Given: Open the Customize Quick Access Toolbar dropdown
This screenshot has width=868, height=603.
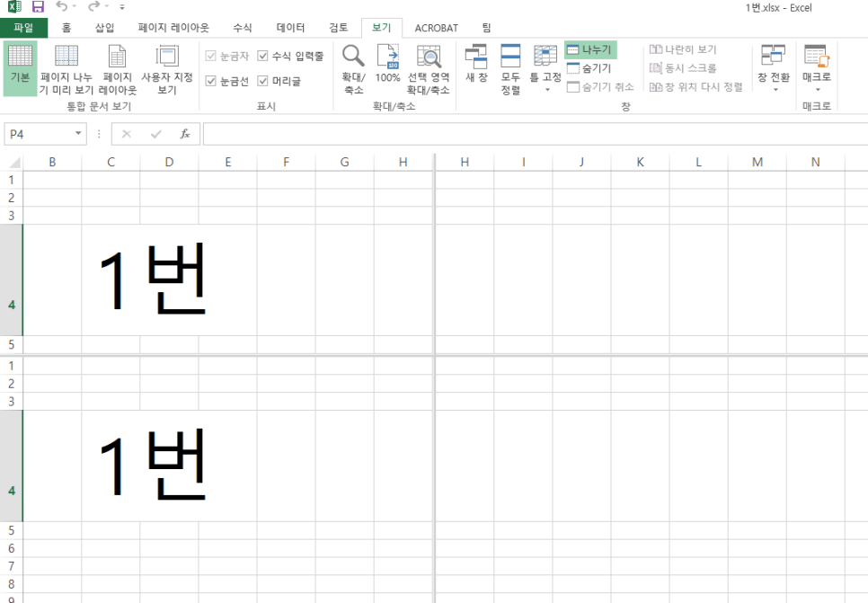Looking at the screenshot, I should pyautogui.click(x=122, y=7).
